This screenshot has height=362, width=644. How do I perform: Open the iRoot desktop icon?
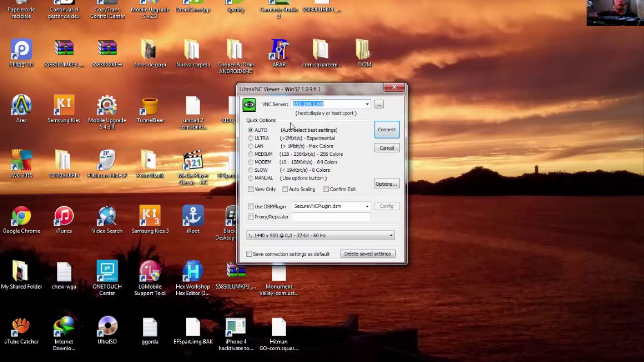(193, 219)
